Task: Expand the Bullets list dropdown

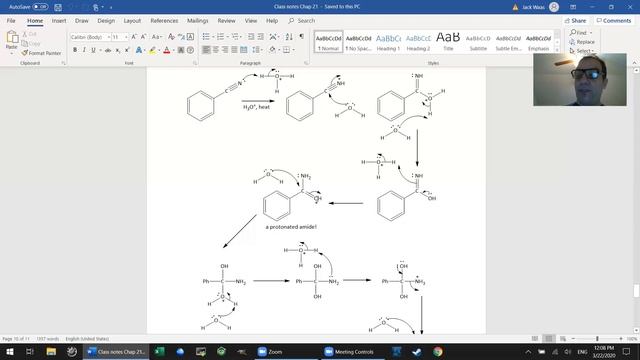Action: (213, 37)
